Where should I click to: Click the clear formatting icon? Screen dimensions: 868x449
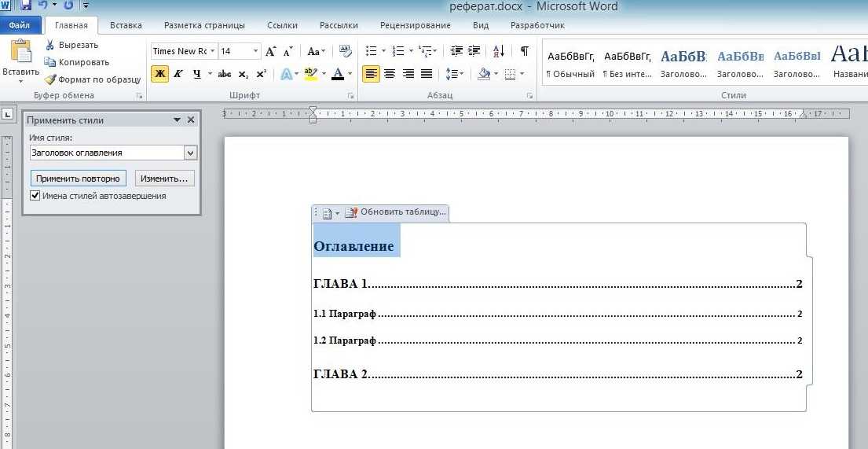click(345, 51)
